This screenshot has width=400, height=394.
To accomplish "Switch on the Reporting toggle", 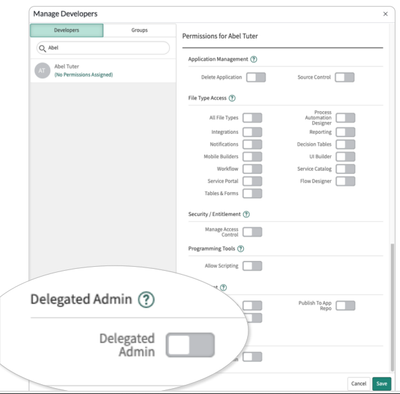I will [x=345, y=132].
